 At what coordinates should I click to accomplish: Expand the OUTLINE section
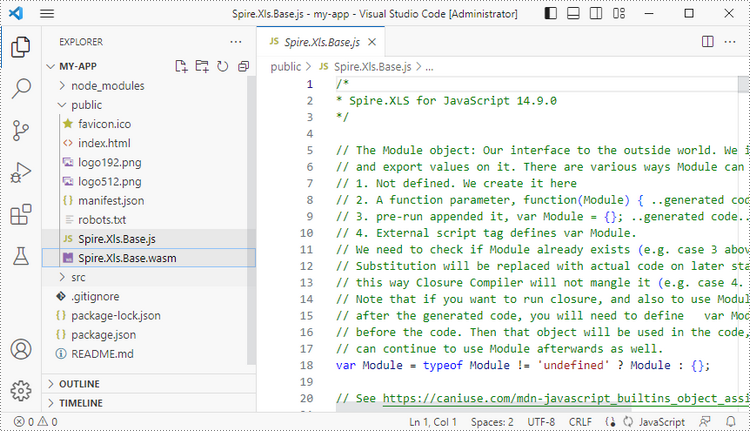(79, 384)
